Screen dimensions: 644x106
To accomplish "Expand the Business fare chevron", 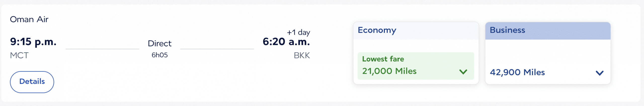I will tap(599, 73).
